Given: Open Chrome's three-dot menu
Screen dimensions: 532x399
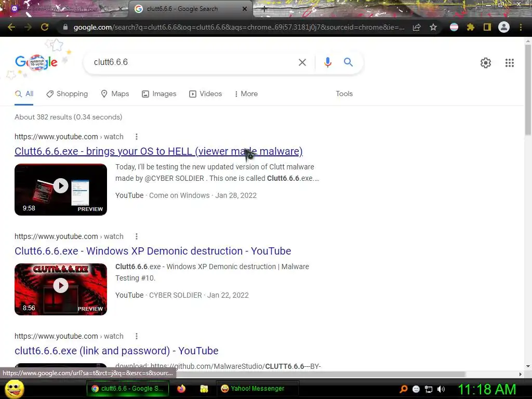Looking at the screenshot, I should [521, 27].
